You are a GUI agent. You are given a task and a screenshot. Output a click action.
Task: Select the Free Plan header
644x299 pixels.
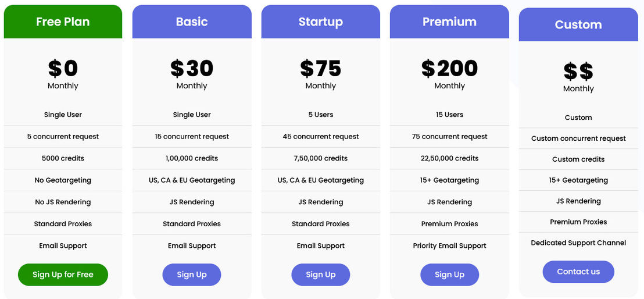click(63, 22)
